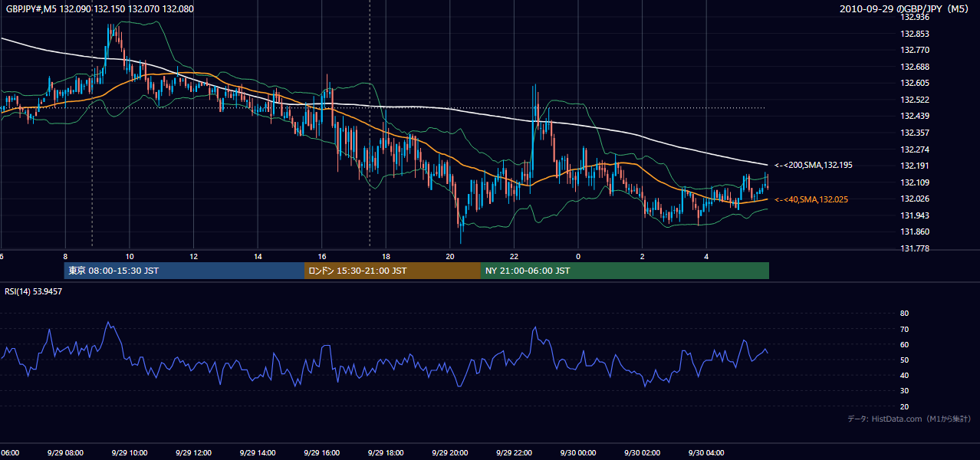Click hour tick 12 under price chart
The image size is (980, 460).
(x=194, y=256)
